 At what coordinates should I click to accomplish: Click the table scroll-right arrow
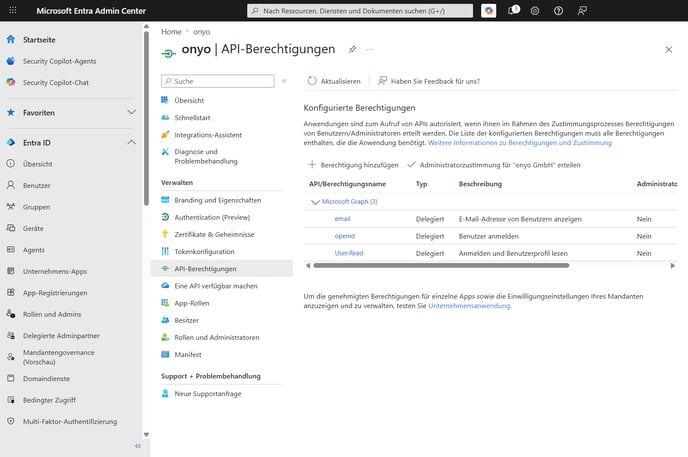tap(673, 265)
